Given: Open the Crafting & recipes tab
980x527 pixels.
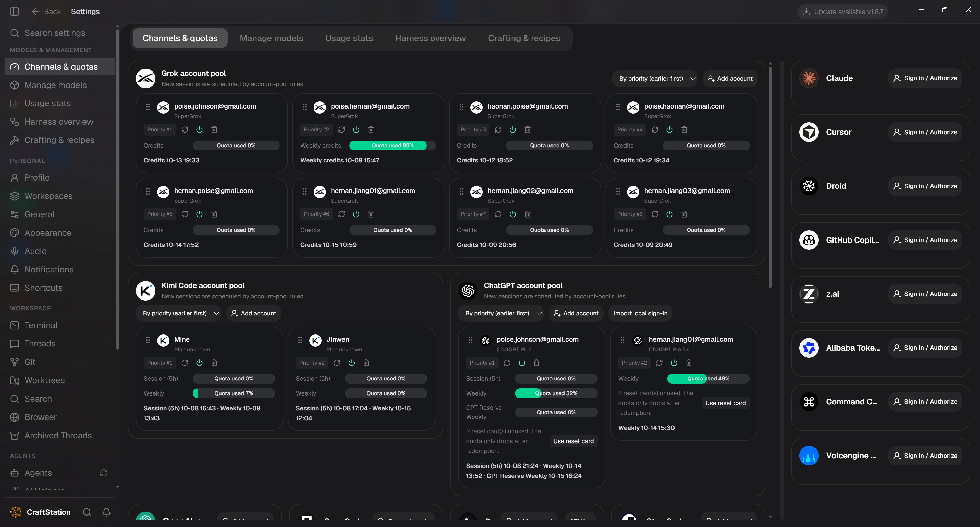Looking at the screenshot, I should tap(524, 38).
